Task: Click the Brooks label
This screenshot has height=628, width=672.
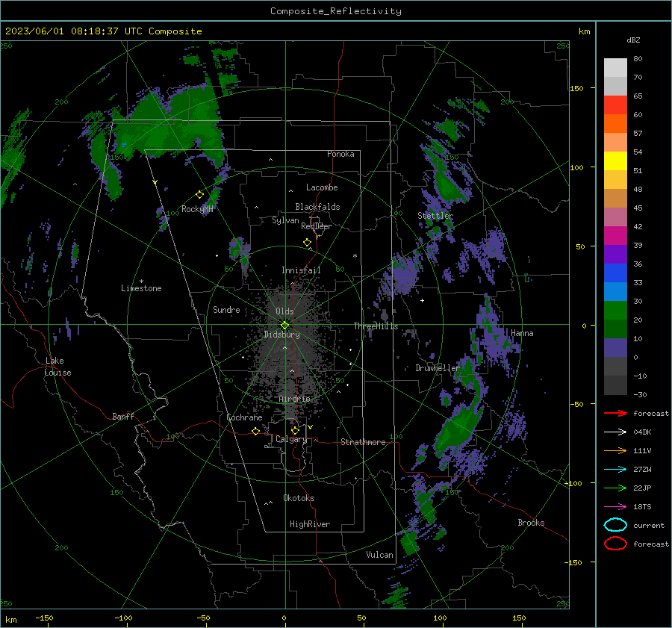Action: click(531, 523)
